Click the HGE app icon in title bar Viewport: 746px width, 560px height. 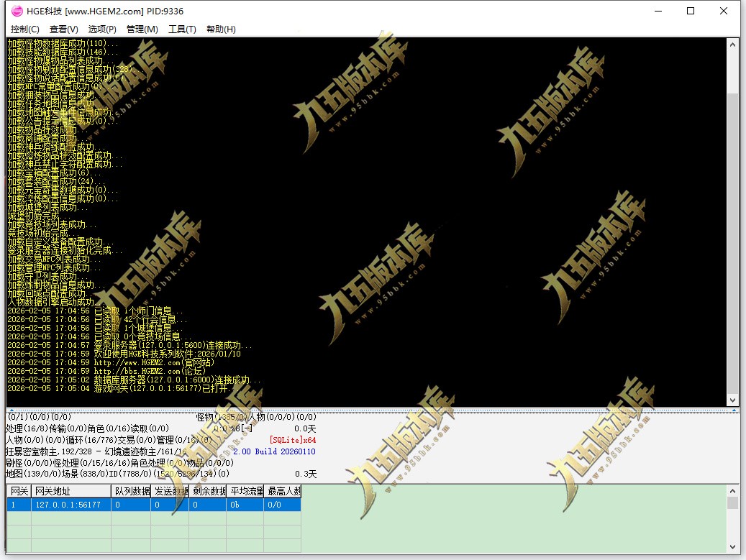17,11
